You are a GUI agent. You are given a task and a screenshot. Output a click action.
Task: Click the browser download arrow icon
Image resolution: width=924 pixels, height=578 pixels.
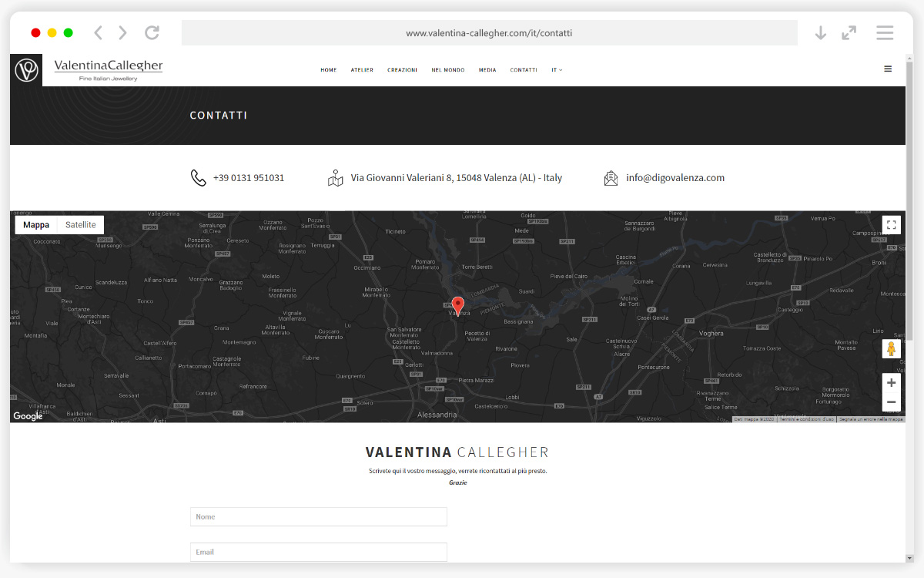(x=821, y=32)
